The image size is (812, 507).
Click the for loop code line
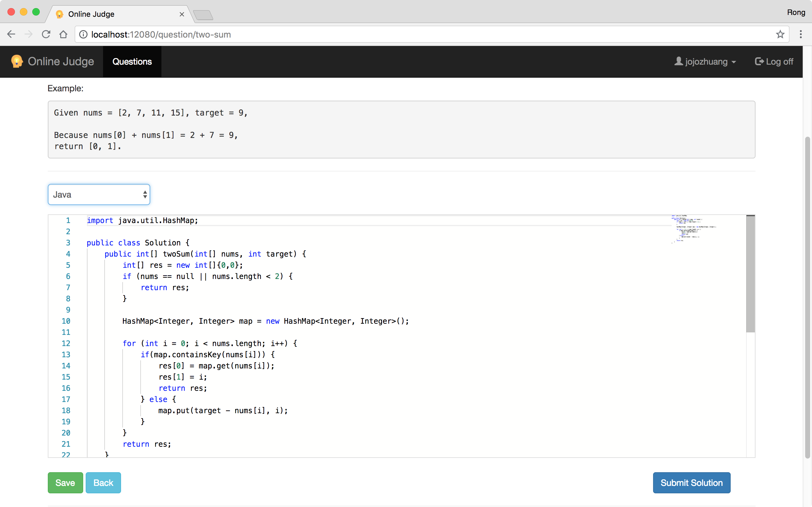(x=210, y=343)
